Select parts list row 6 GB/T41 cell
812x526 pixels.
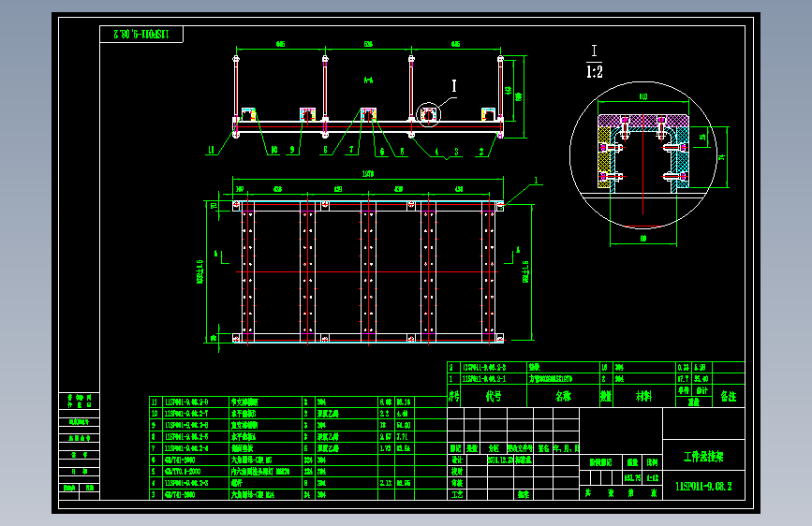196,460
